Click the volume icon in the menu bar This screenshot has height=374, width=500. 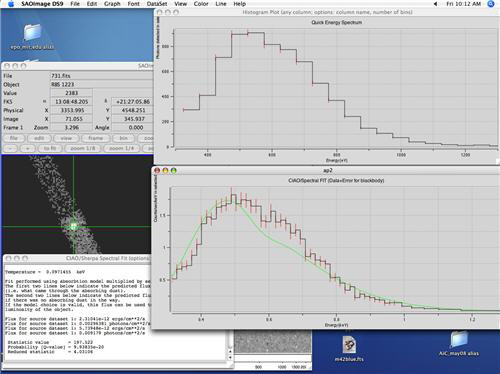pos(435,4)
